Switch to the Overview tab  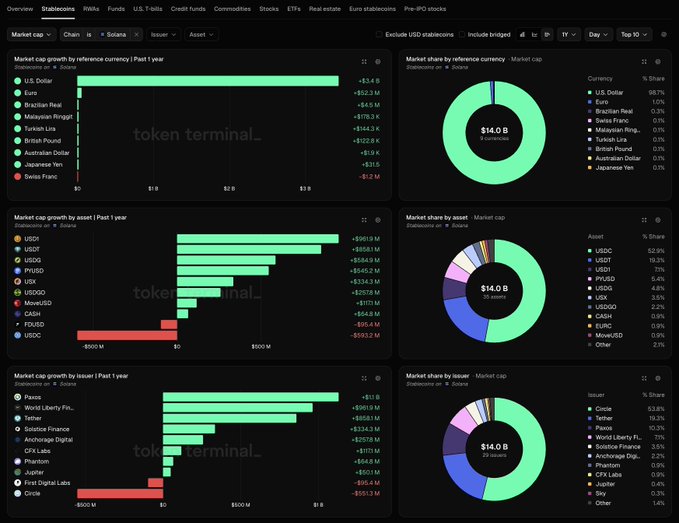tap(20, 9)
